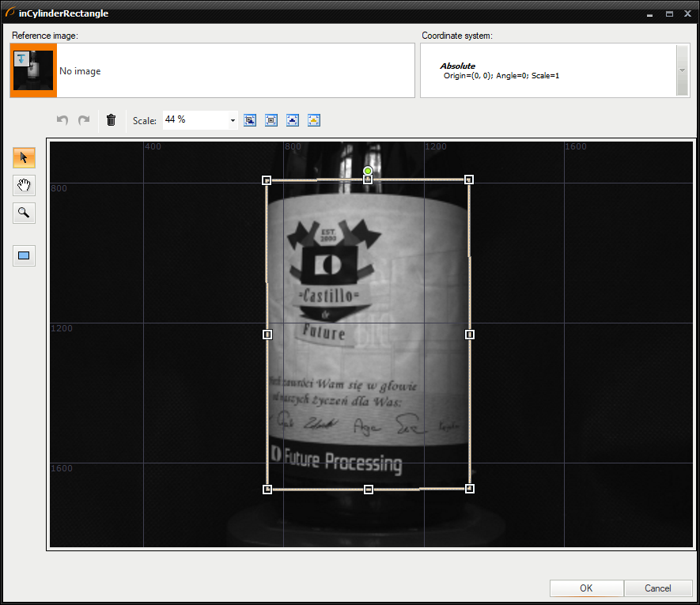Click the rectangle's left middle handle
Screen dimensions: 700x605
coord(267,335)
